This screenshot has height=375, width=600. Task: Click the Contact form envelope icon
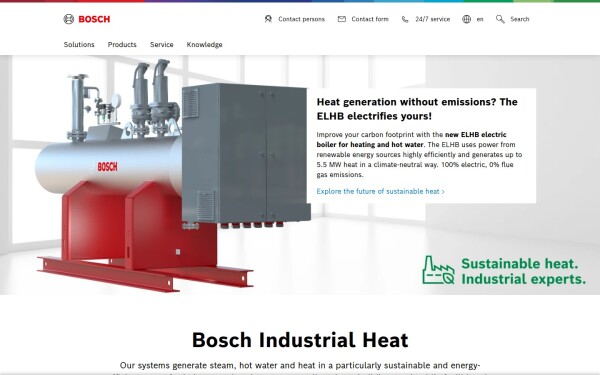click(x=342, y=19)
